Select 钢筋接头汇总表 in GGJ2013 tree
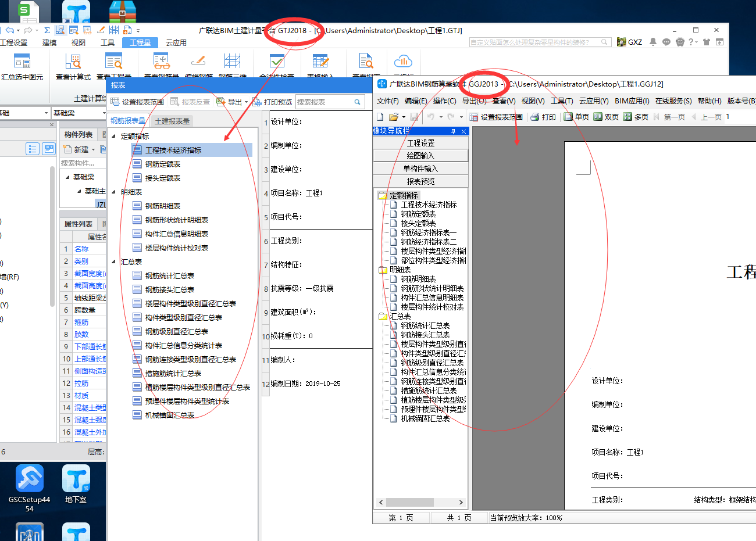 (425, 335)
